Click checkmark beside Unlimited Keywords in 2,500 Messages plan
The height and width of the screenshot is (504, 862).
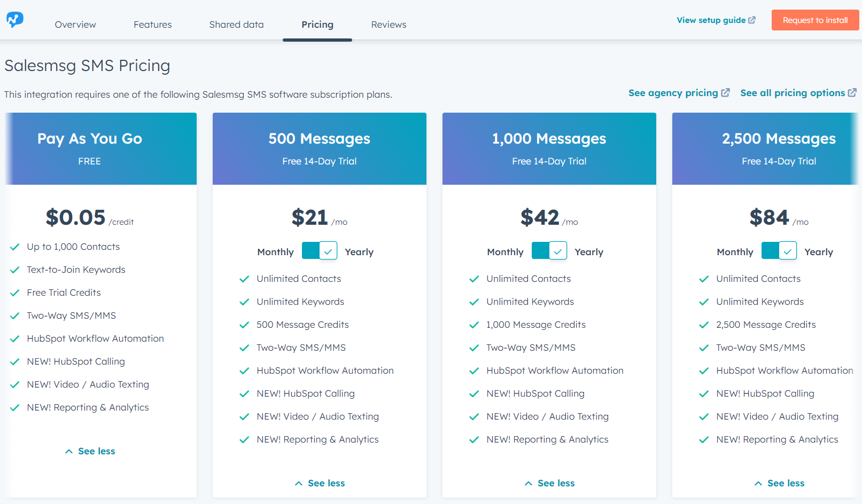tap(704, 302)
